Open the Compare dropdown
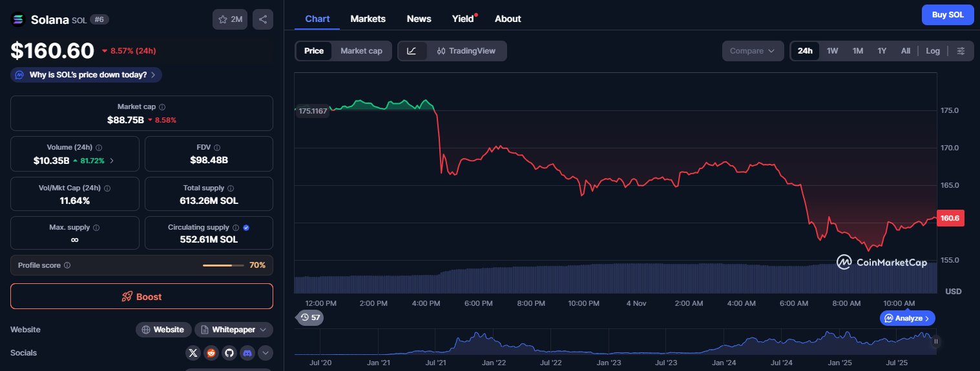Image resolution: width=980 pixels, height=371 pixels. (x=753, y=51)
